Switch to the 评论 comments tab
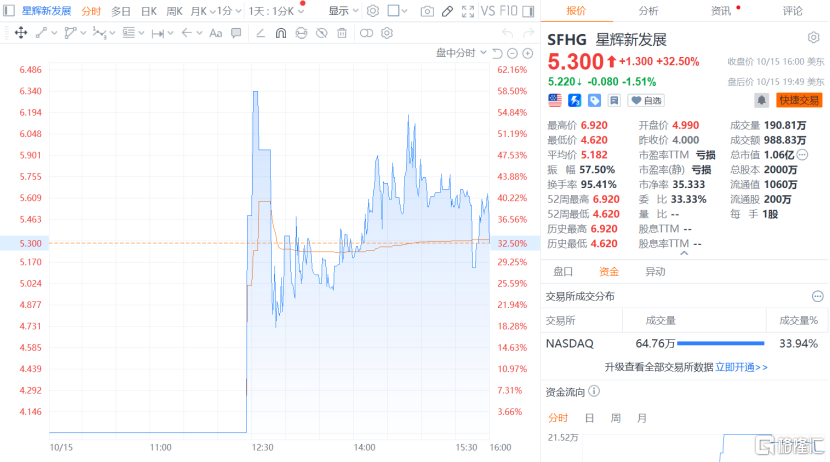The height and width of the screenshot is (462, 830). point(792,11)
